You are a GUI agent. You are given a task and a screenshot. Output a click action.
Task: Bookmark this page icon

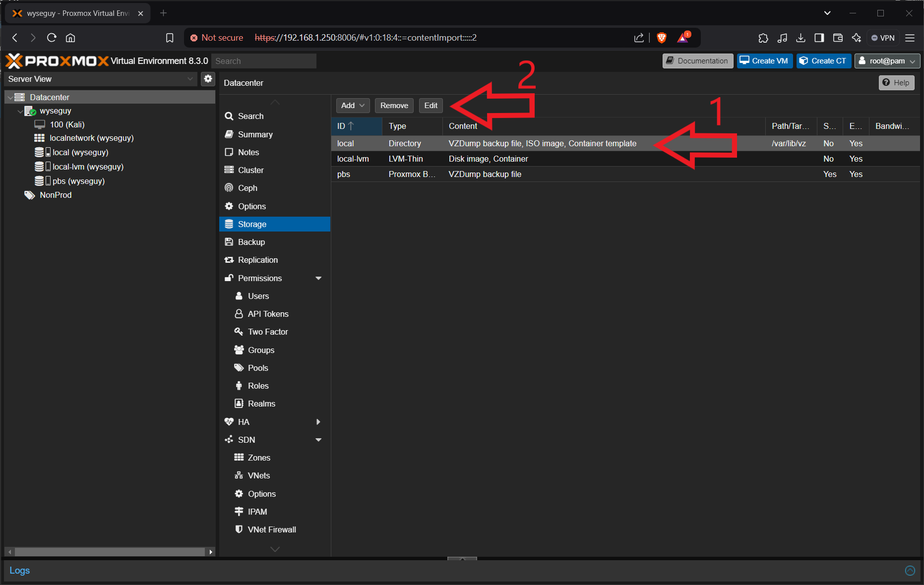(x=170, y=38)
